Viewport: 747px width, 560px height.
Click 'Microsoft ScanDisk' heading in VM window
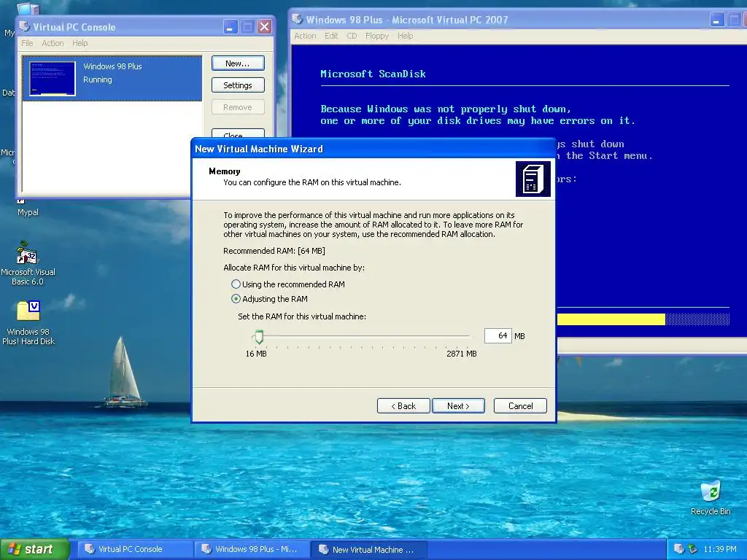373,74
